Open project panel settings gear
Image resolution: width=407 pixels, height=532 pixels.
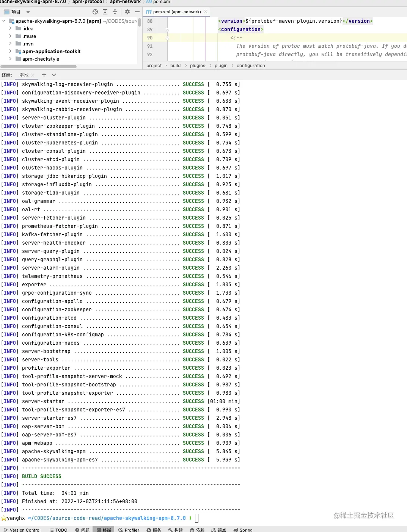pos(127,12)
